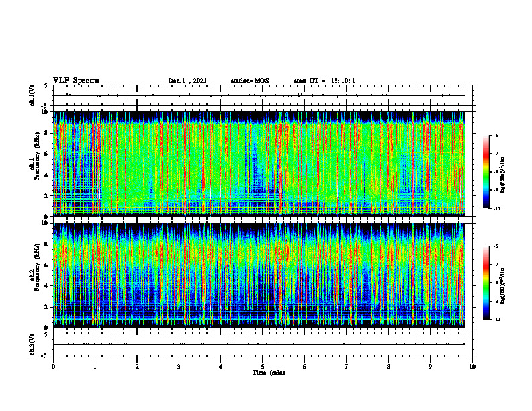Image resolution: width=532 pixels, height=411 pixels.
Task: Click the '-10' label on ch.2 colorbar
Action: pyautogui.click(x=496, y=320)
